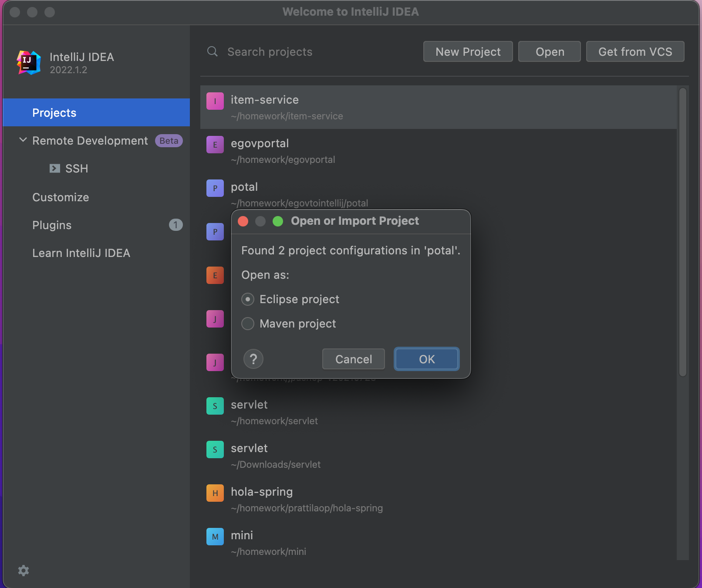The height and width of the screenshot is (588, 702).
Task: Click the blue P icon below potal
Action: pyautogui.click(x=215, y=232)
